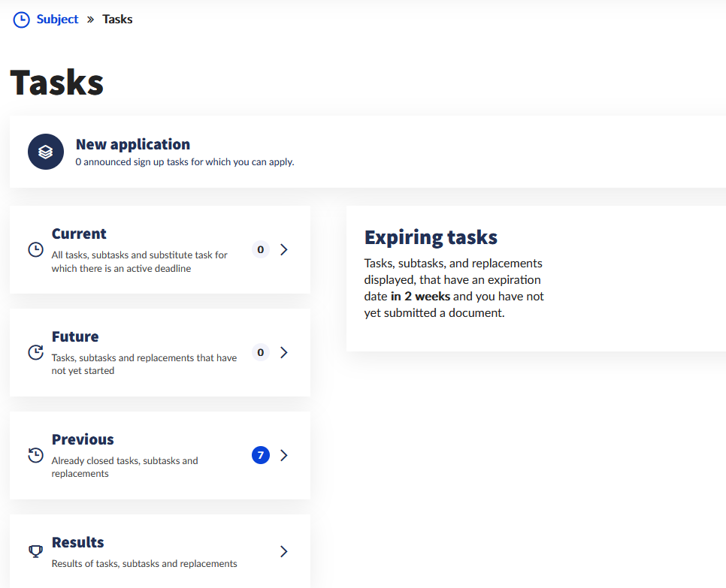Expand Previous tasks with chevron arrow
Viewport: 726px width, 588px height.
(x=284, y=455)
